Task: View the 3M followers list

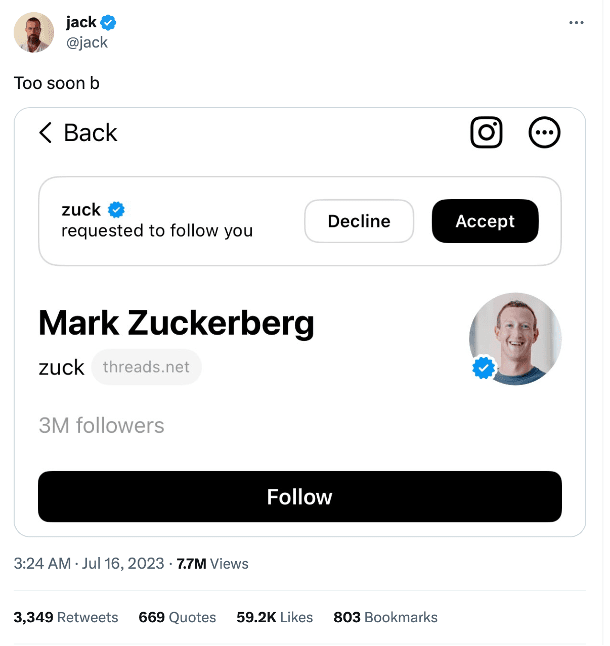Action: tap(101, 425)
